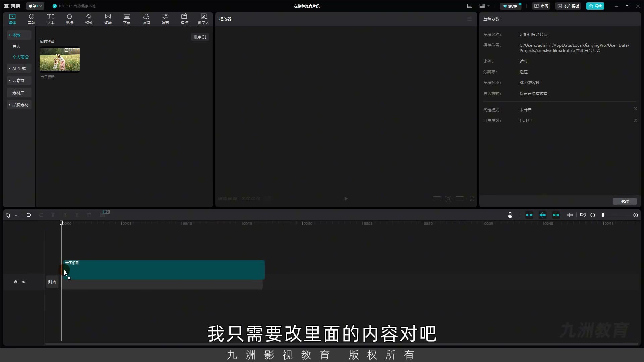
Task: Toggle main track magnet
Action: pyautogui.click(x=529, y=215)
